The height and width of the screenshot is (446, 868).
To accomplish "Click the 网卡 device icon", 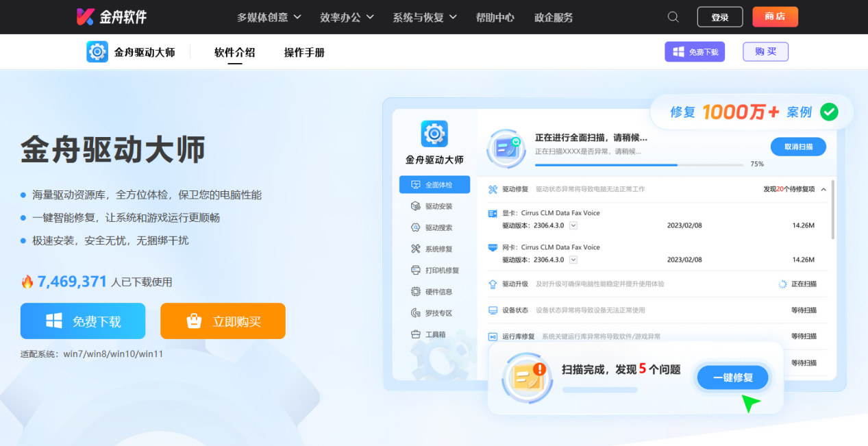I will [x=493, y=247].
